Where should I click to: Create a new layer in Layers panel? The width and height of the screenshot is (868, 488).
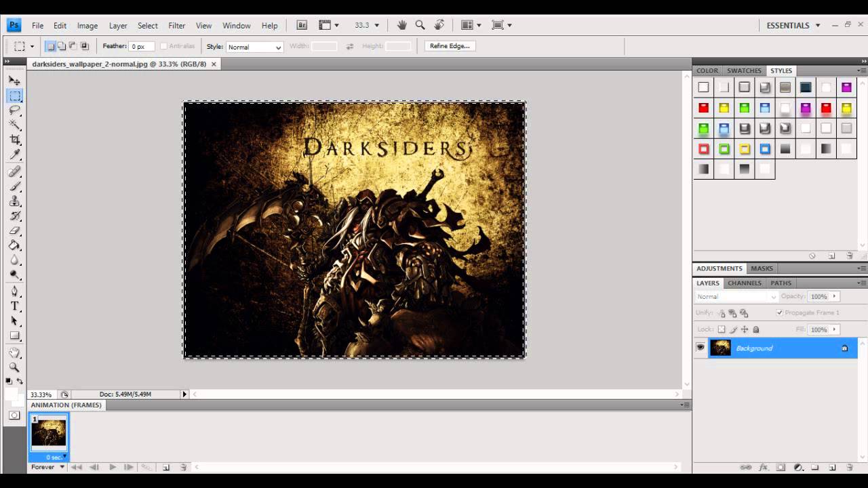[x=832, y=467]
